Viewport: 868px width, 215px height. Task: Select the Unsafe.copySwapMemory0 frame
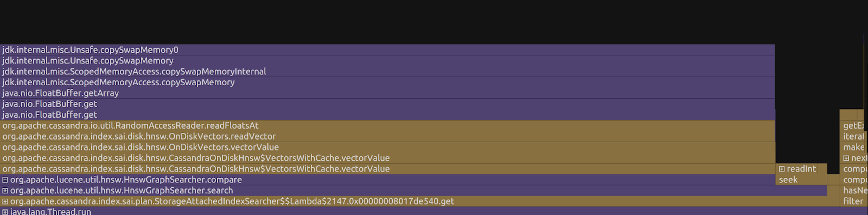(387, 50)
